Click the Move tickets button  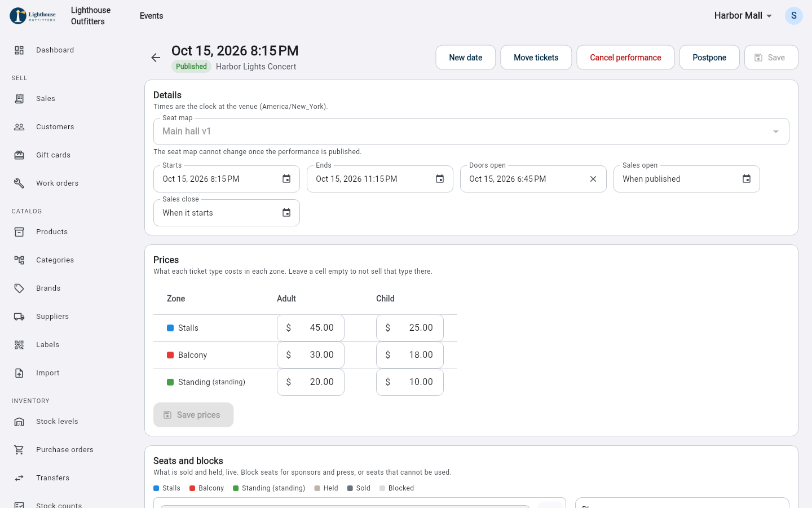point(536,58)
